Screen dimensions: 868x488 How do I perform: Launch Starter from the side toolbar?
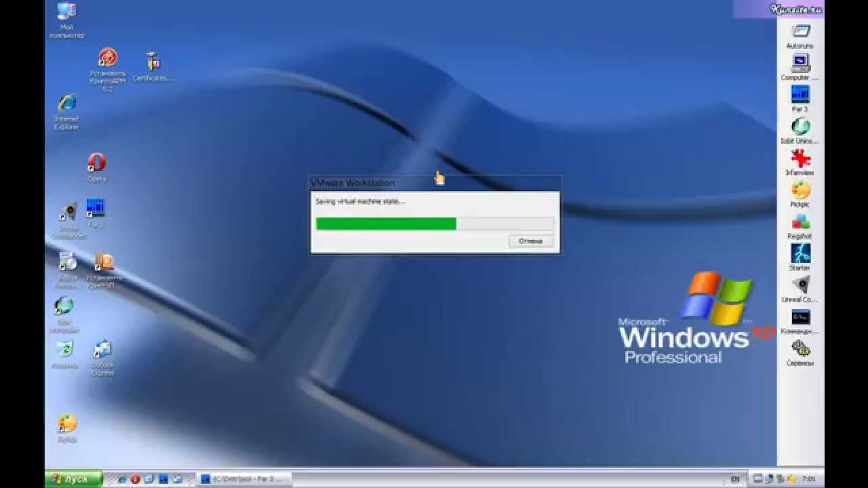pos(800,258)
